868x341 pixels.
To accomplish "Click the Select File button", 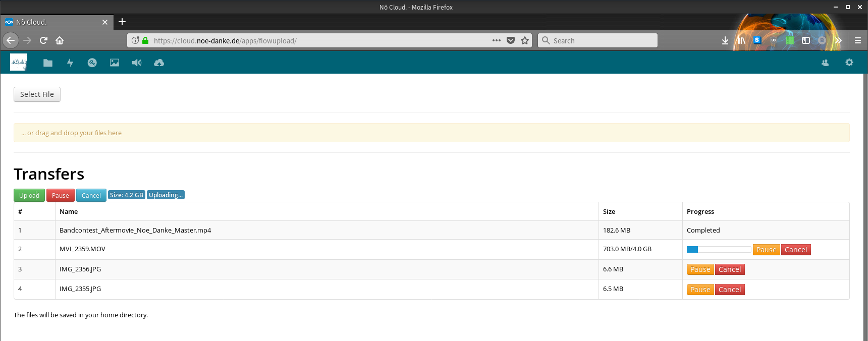I will [x=37, y=94].
